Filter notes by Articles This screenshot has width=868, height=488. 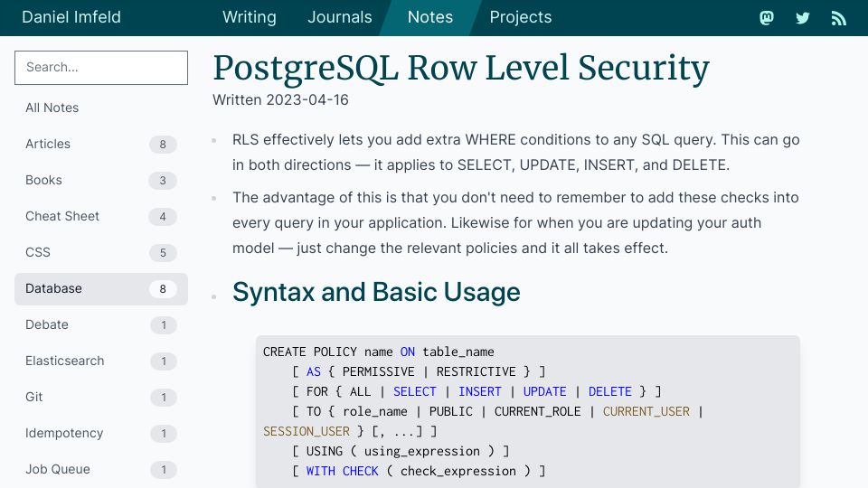[x=101, y=144]
